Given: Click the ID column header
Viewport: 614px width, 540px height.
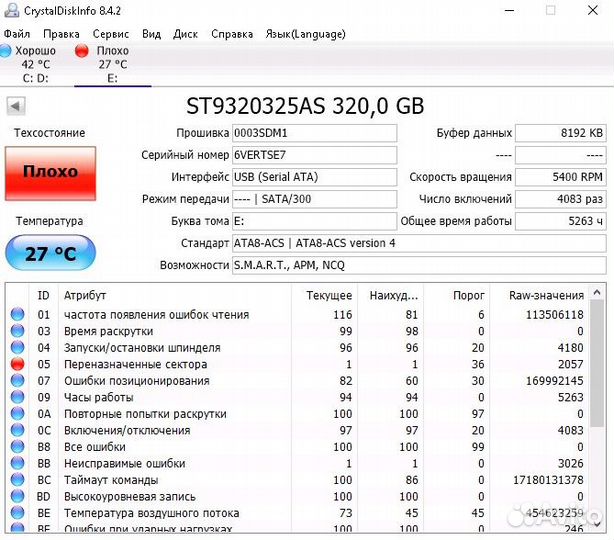Looking at the screenshot, I should pyautogui.click(x=43, y=295).
